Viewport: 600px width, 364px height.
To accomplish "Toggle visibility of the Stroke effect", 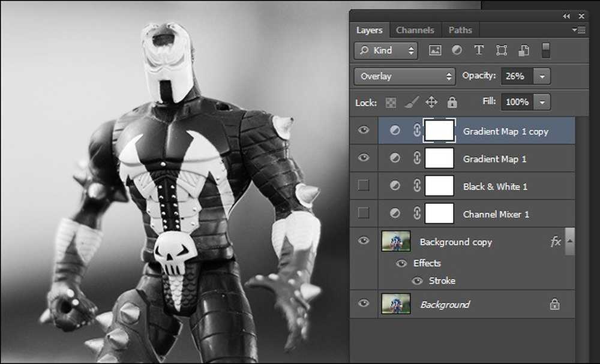I will tap(417, 281).
